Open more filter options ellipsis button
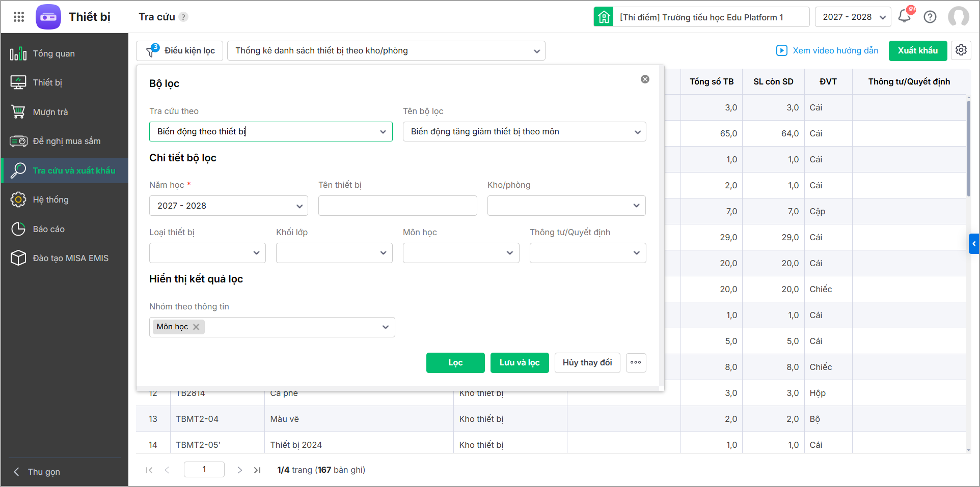This screenshot has height=487, width=980. [x=636, y=362]
